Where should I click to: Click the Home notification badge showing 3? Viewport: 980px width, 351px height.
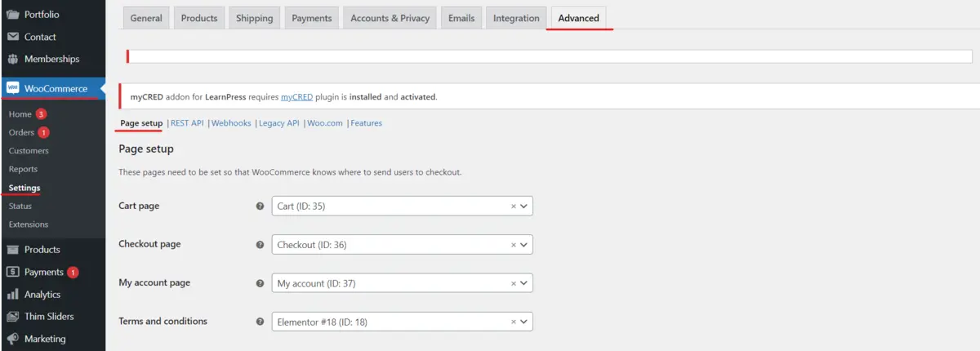tap(41, 114)
